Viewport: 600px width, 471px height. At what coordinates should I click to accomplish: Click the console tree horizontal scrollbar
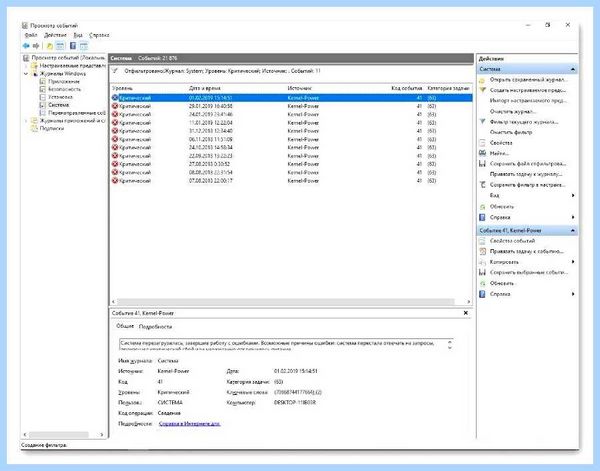pyautogui.click(x=59, y=435)
